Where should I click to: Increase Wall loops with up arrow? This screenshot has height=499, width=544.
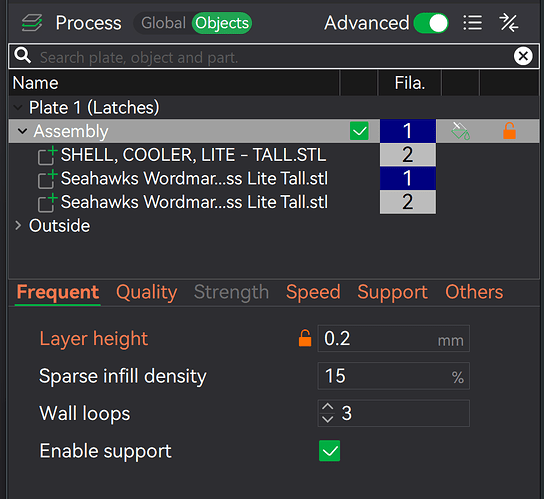click(x=328, y=407)
